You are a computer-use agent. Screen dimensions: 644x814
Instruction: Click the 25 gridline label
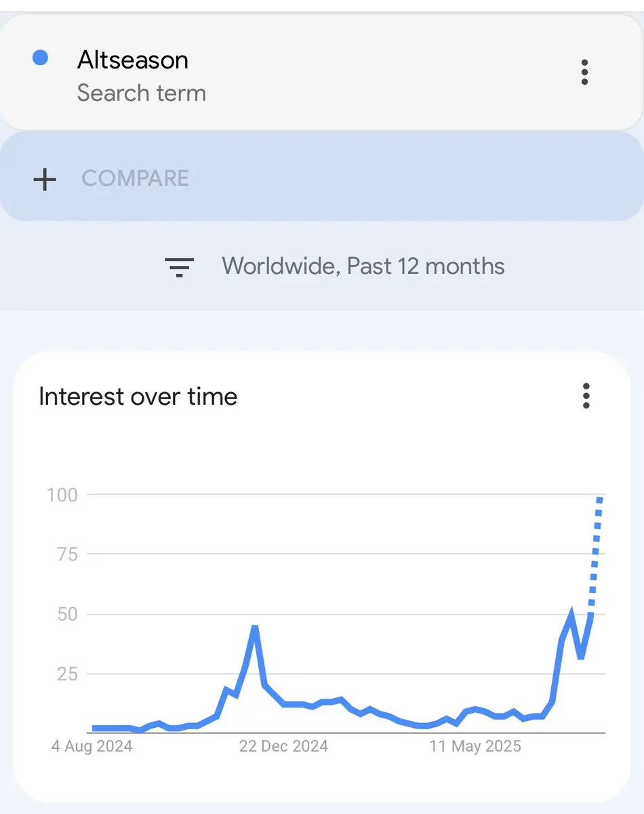[66, 674]
